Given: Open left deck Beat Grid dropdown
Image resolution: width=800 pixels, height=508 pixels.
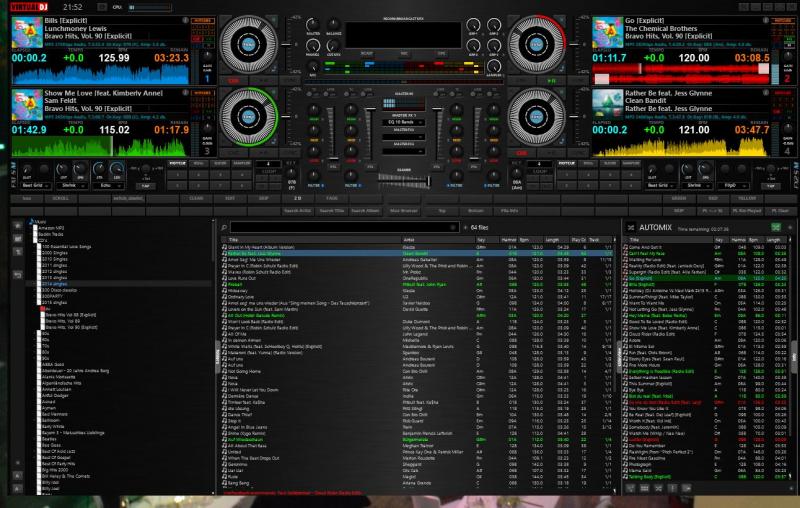Looking at the screenshot, I should click(x=36, y=186).
